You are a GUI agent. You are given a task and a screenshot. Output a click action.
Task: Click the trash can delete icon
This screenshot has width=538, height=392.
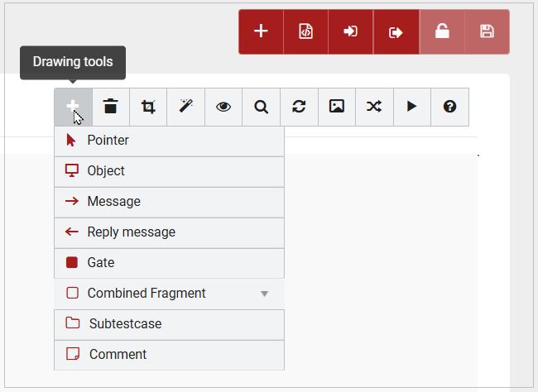(x=111, y=107)
